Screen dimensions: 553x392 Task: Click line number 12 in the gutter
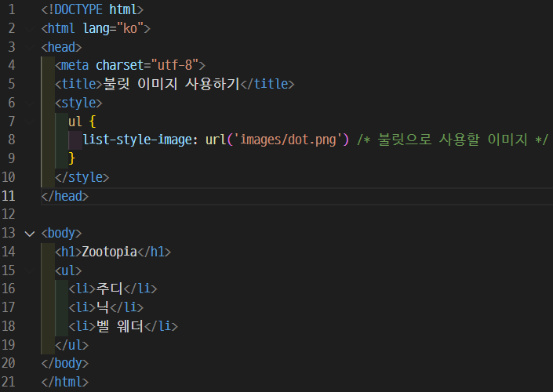[x=9, y=214]
